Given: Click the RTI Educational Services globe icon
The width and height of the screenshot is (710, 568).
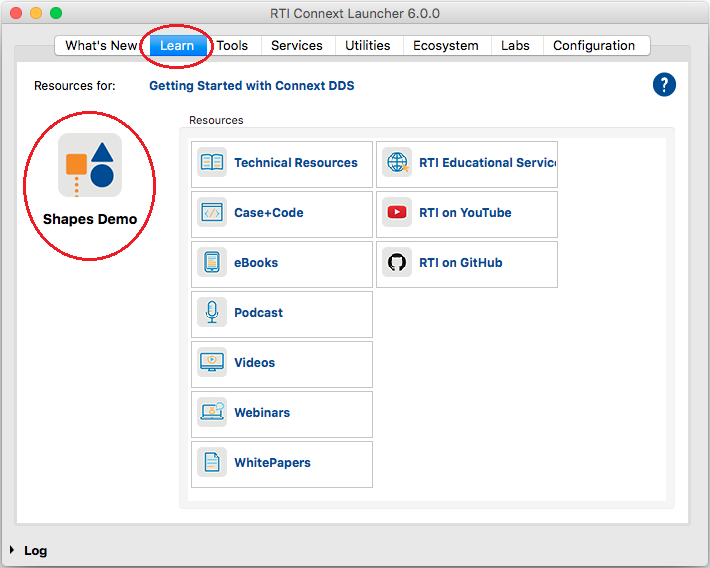Looking at the screenshot, I should [397, 162].
